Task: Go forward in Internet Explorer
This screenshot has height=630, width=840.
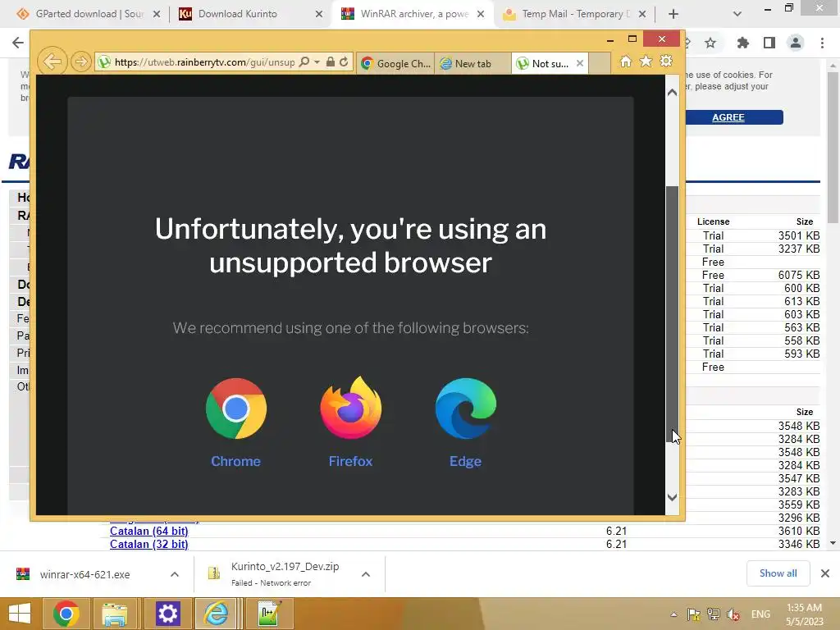Action: pyautogui.click(x=81, y=62)
